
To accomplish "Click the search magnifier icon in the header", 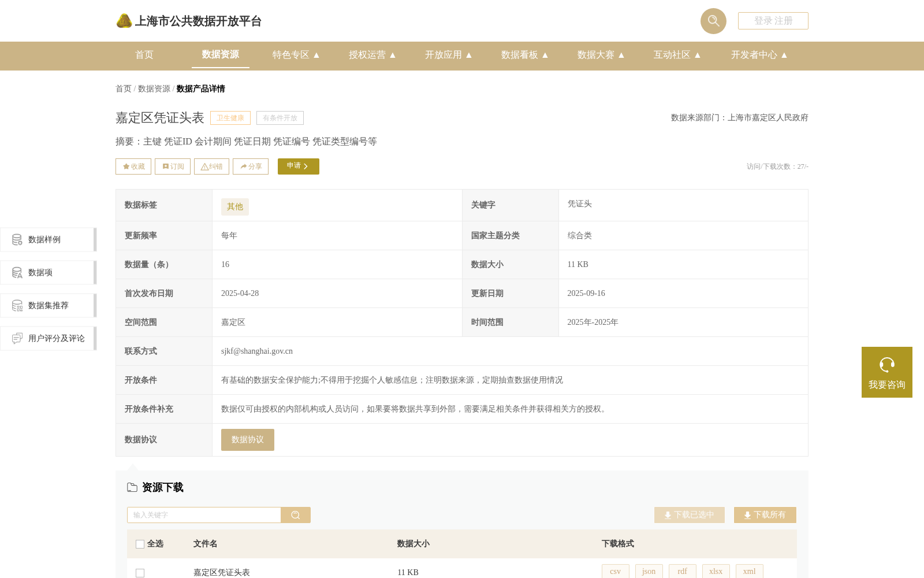I will pos(713,21).
